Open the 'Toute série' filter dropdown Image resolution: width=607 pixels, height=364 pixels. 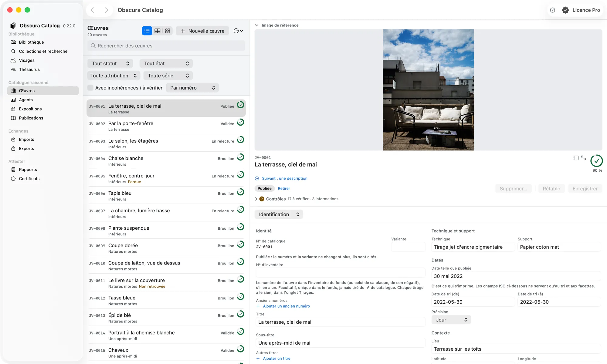[x=168, y=76]
